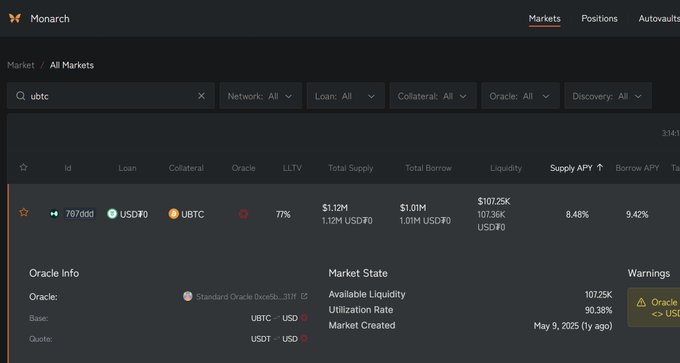
Task: Star the 707ddd market row
Action: [23, 213]
